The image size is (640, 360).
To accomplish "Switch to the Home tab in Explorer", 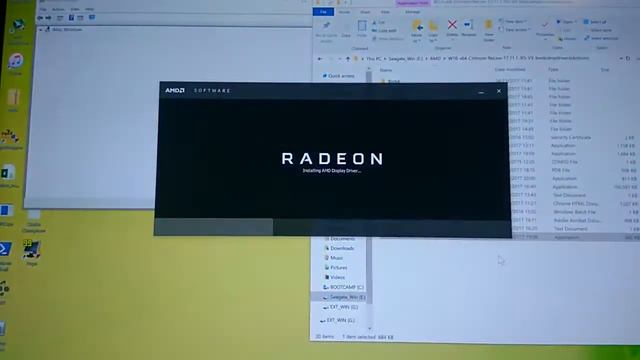I will pos(344,12).
